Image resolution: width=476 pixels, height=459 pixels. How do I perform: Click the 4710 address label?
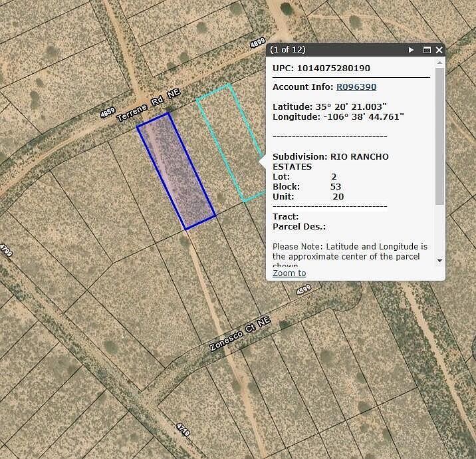tap(183, 429)
